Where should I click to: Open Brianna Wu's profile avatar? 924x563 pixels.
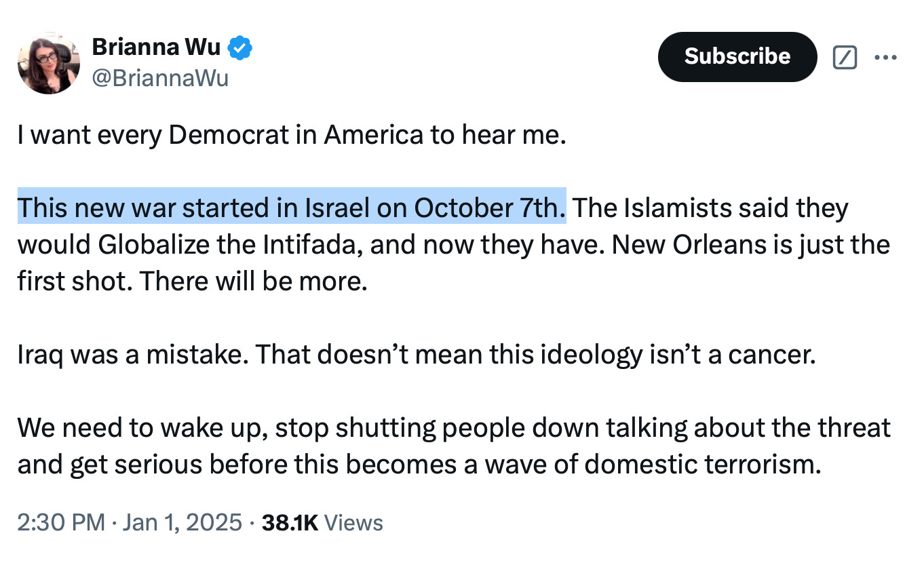(49, 63)
